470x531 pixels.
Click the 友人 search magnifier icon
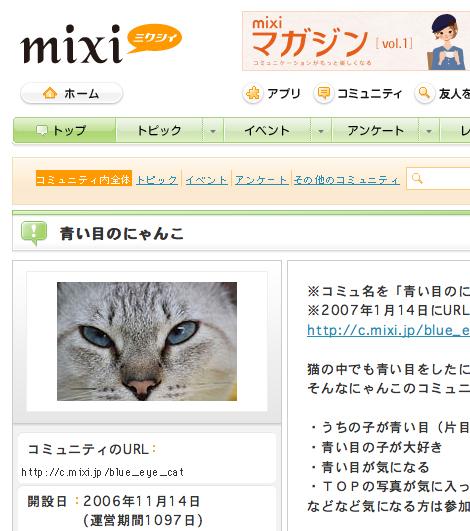pyautogui.click(x=425, y=93)
